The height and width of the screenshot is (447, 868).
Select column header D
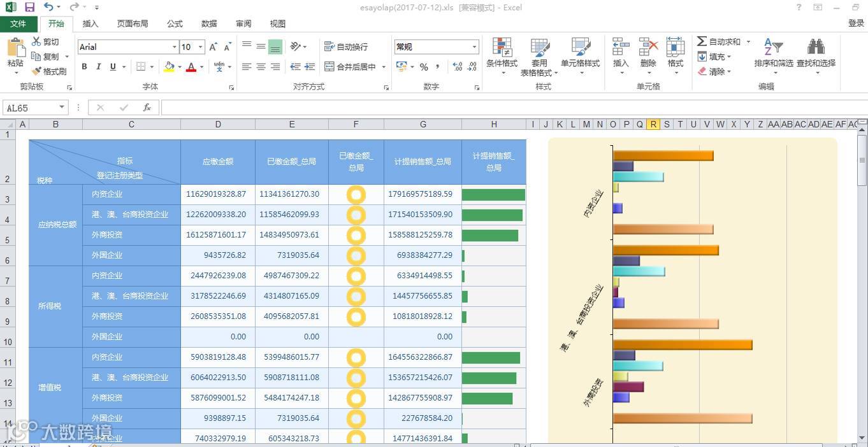point(218,124)
